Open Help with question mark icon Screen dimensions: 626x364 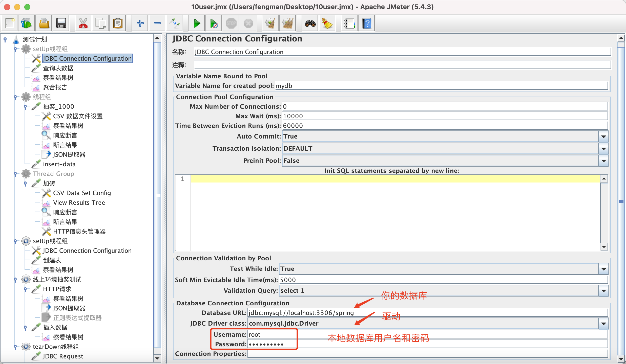pos(366,24)
